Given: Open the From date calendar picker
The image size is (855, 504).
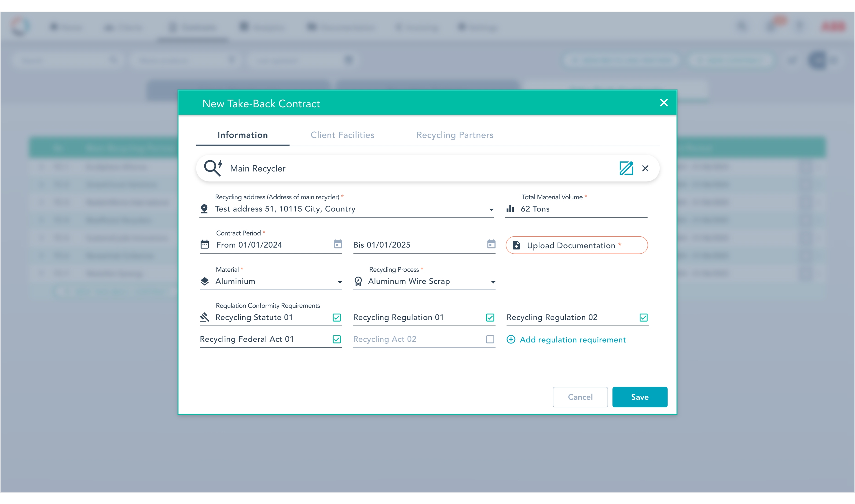Looking at the screenshot, I should [x=338, y=244].
